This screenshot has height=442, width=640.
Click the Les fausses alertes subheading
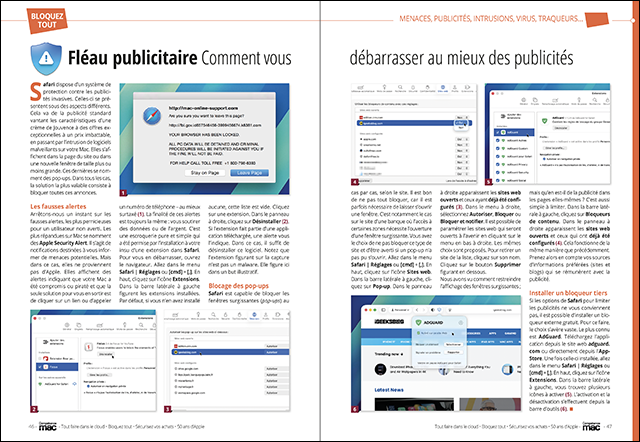[58, 207]
